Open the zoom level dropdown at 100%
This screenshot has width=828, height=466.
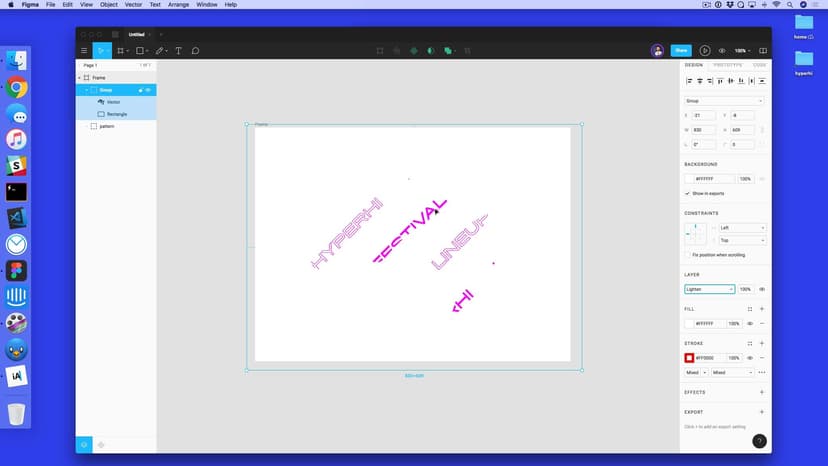pos(742,50)
